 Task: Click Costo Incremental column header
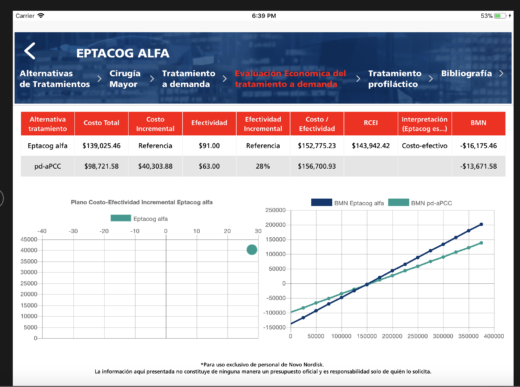155,124
